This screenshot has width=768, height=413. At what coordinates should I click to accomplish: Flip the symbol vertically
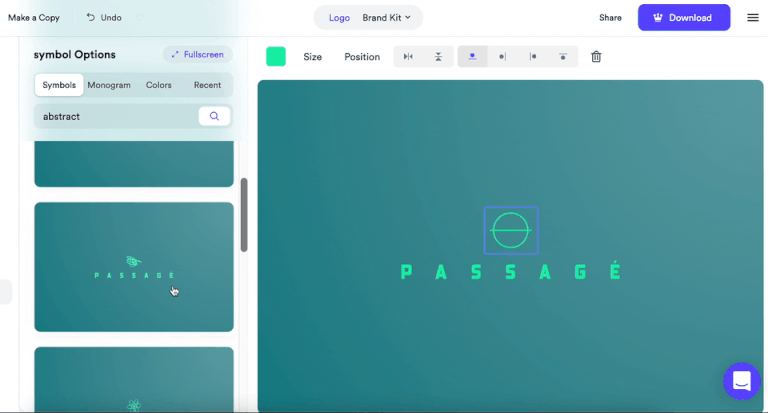438,57
